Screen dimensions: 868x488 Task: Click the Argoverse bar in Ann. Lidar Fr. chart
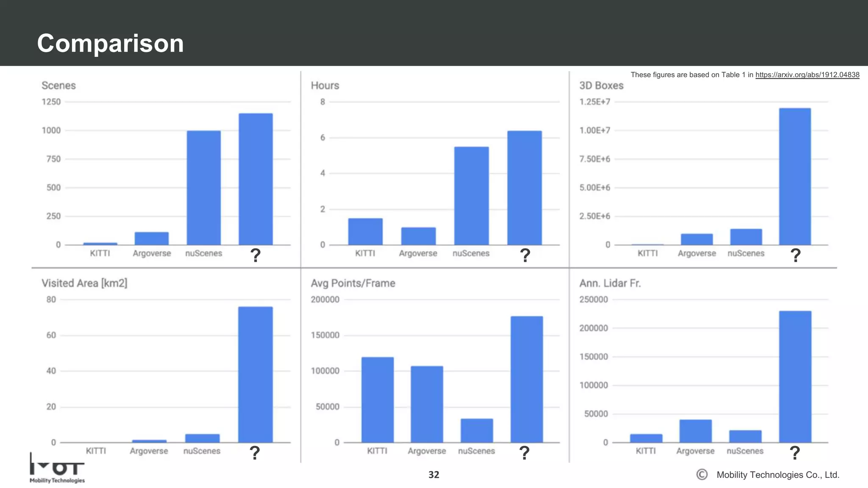695,431
